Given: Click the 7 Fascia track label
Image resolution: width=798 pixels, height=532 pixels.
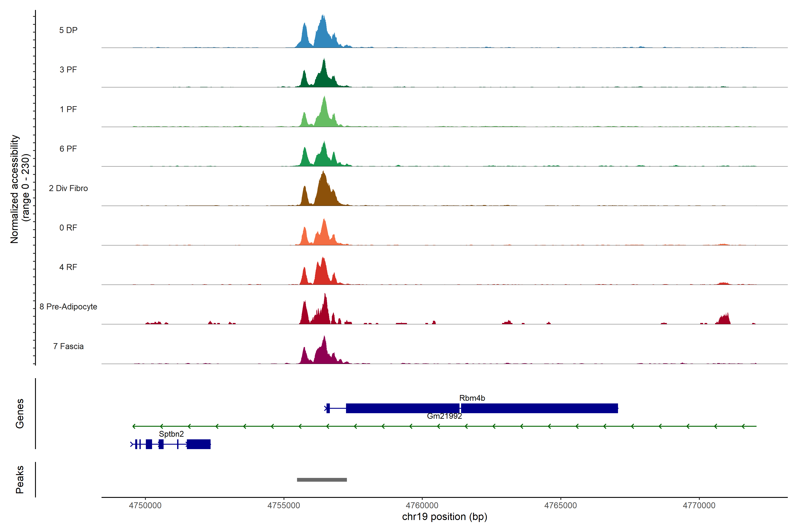Looking at the screenshot, I should tap(68, 346).
